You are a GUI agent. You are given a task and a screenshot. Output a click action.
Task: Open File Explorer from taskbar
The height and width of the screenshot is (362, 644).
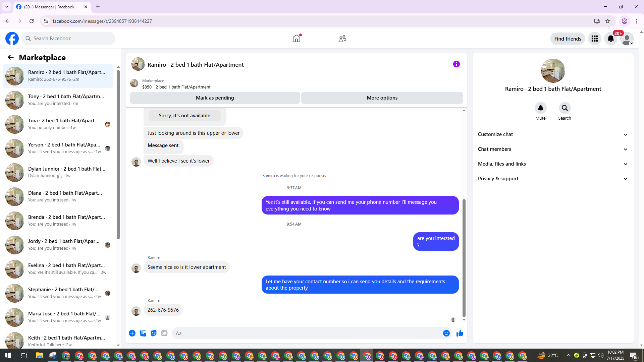click(x=39, y=355)
